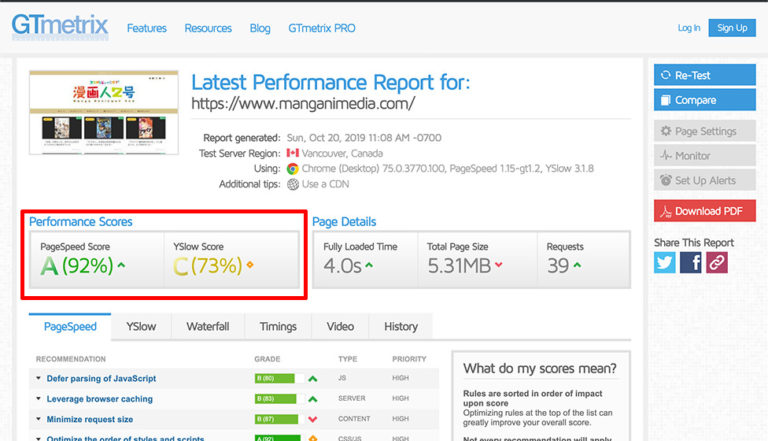Click the Fully Loaded Time 4.0s value

342,266
